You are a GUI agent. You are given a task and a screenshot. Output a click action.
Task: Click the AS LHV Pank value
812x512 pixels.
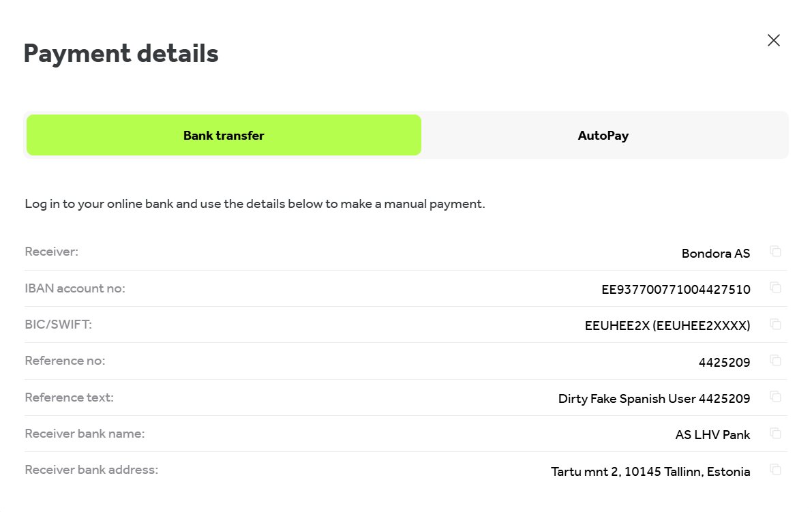point(712,435)
